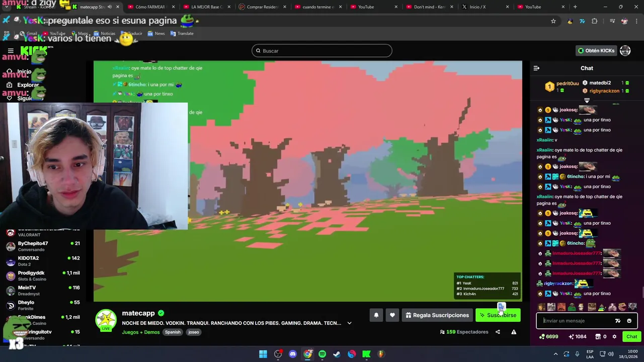Click the ESP LAA keyboard language indicator
644x362 pixels.
click(590, 354)
